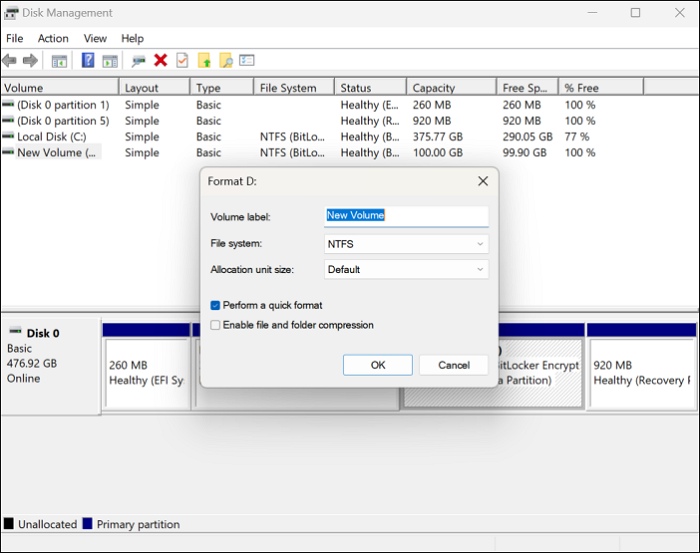Click the blue Help question mark icon
Viewport: 700px width, 553px height.
click(88, 61)
